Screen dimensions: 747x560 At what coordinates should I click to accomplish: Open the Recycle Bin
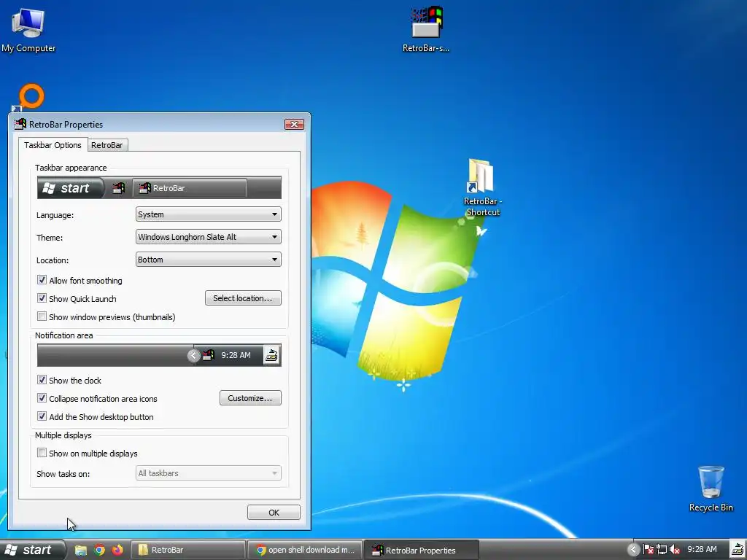coord(711,489)
